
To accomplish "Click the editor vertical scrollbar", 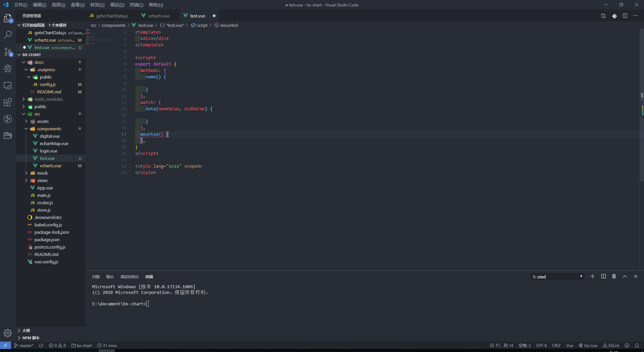I will [642, 106].
